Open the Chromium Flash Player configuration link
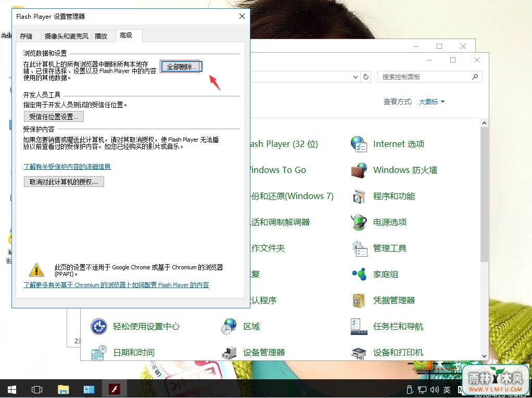This screenshot has width=532, height=398. click(116, 285)
